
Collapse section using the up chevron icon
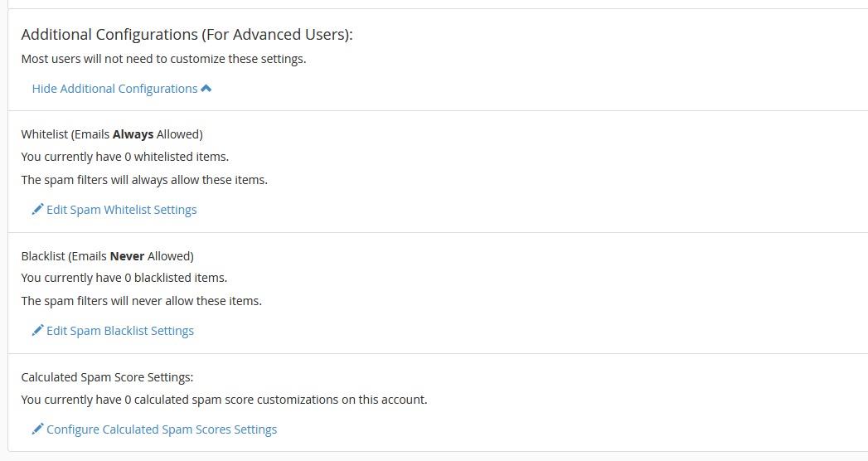206,89
